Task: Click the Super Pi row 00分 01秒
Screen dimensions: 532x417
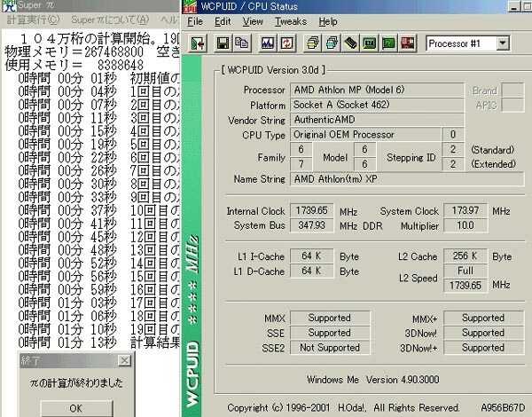Action: tap(98, 78)
